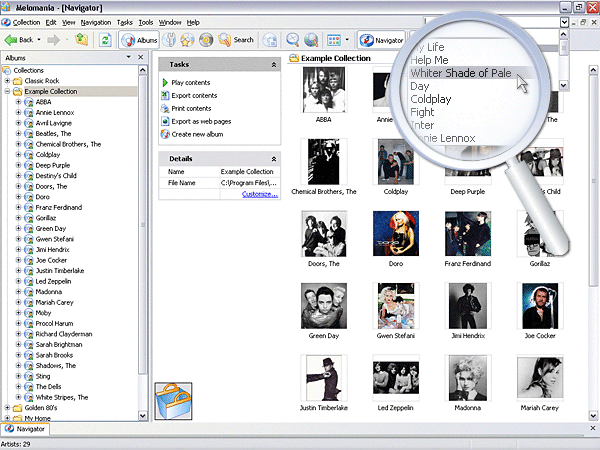Open Search from the toolbar
This screenshot has height=450, width=600.
click(x=236, y=40)
